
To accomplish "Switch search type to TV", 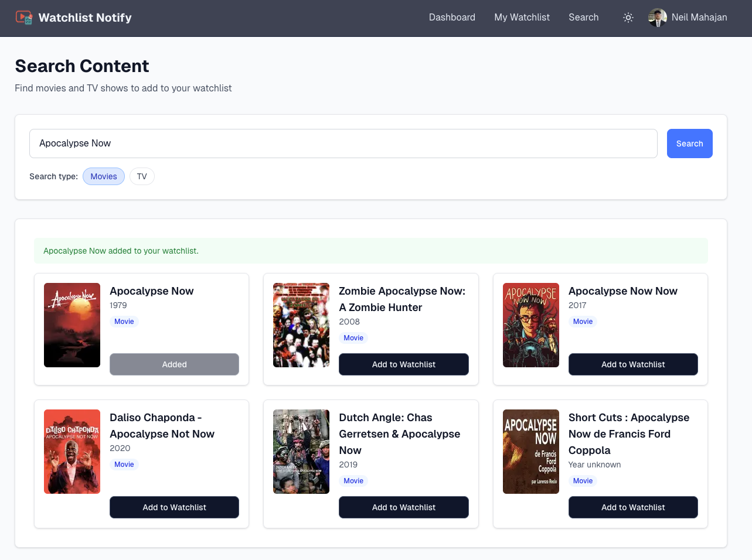I will [142, 176].
